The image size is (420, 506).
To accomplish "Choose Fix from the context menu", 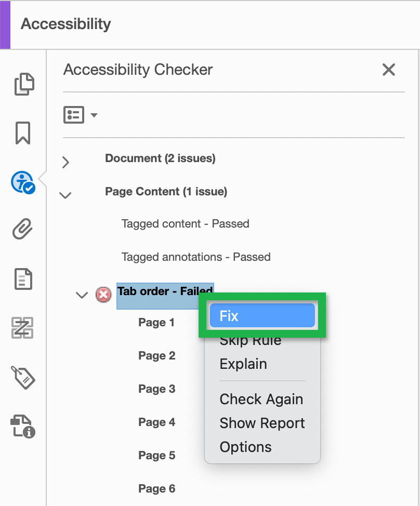I will click(x=262, y=315).
